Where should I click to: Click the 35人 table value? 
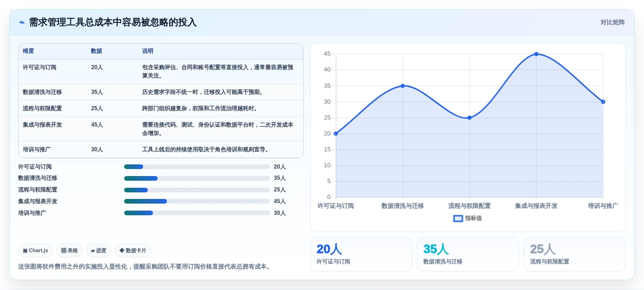tap(97, 92)
